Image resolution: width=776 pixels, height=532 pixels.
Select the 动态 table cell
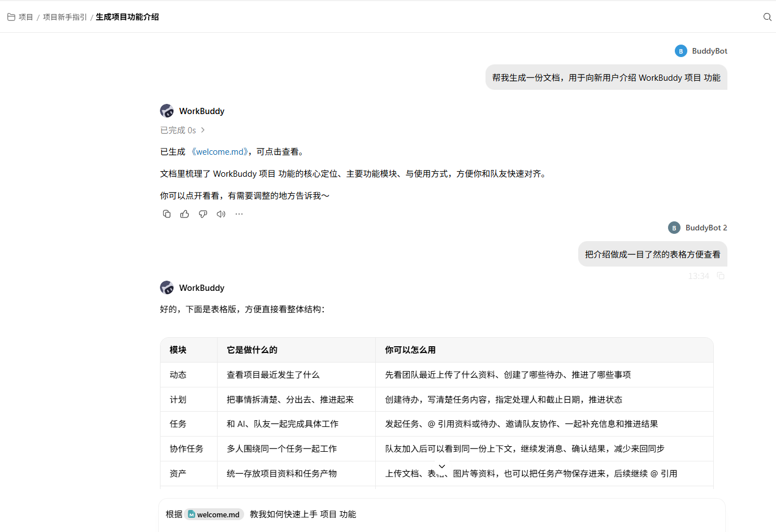pos(189,375)
